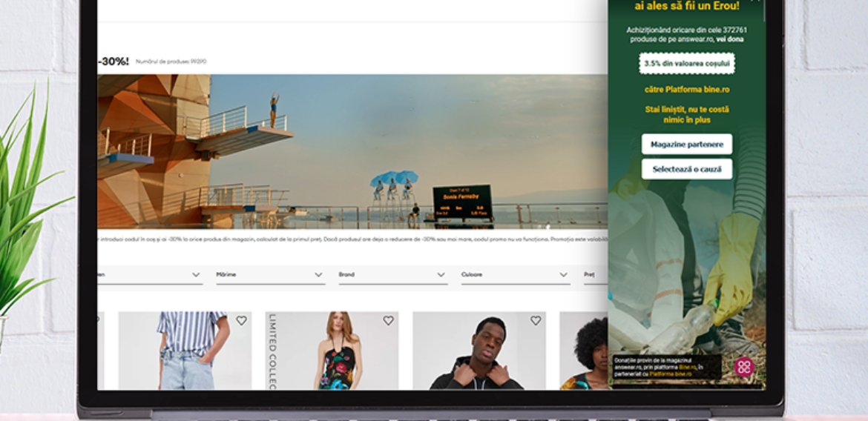Favorite the striped shirt product via its heart icon
Image resolution: width=868 pixels, height=421 pixels.
point(241,320)
